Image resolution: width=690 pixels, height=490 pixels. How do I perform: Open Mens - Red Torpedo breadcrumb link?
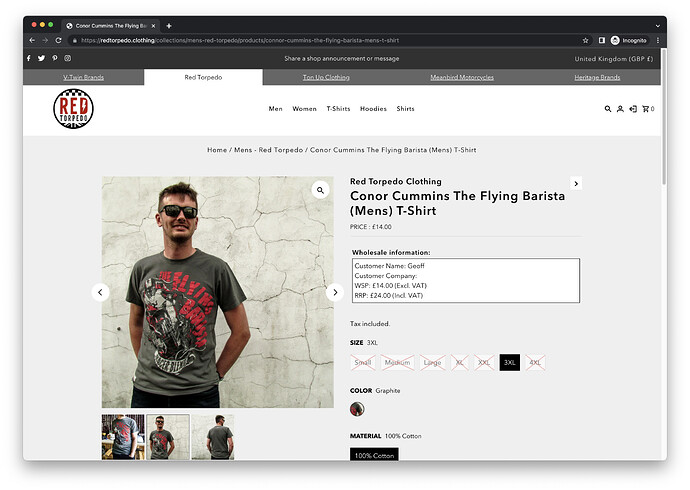(x=268, y=150)
